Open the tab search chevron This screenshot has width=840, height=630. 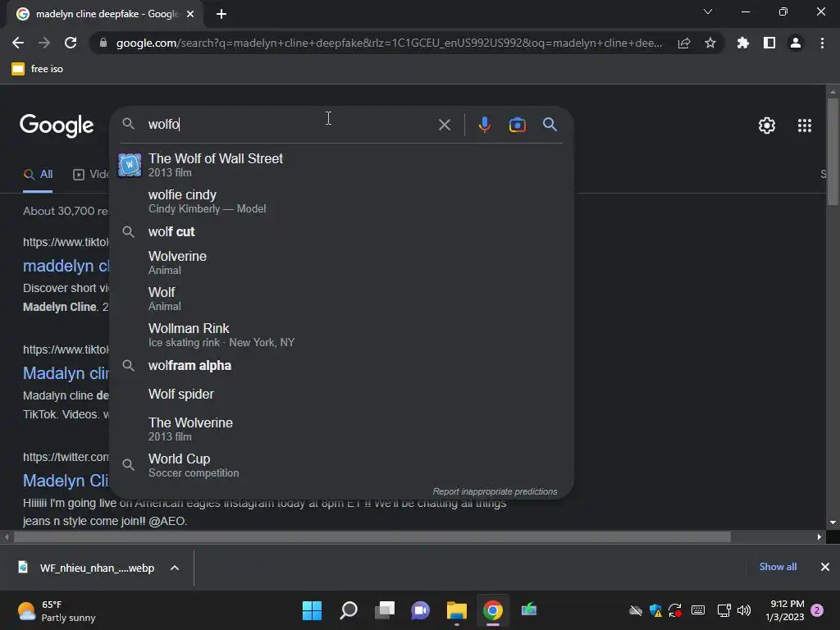[708, 11]
